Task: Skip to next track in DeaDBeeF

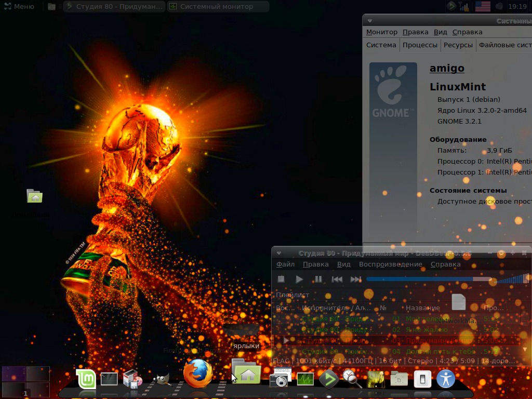Action: (x=355, y=279)
